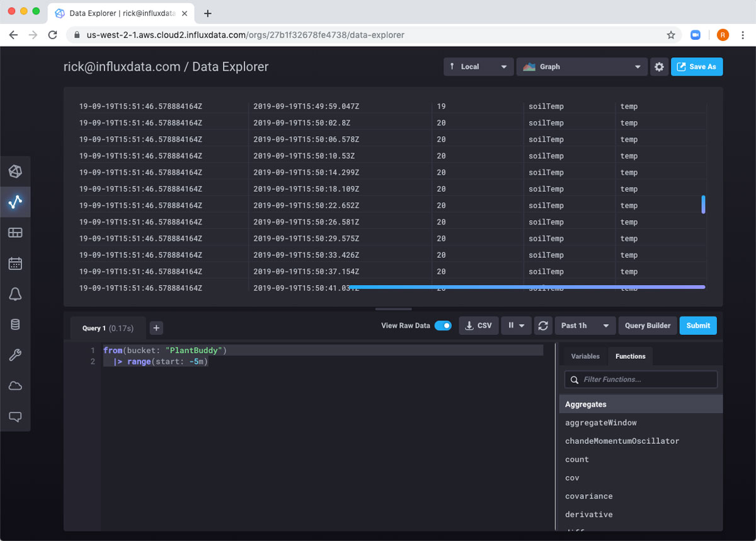
Task: Toggle the View Raw Data switch off
Action: [x=444, y=325]
